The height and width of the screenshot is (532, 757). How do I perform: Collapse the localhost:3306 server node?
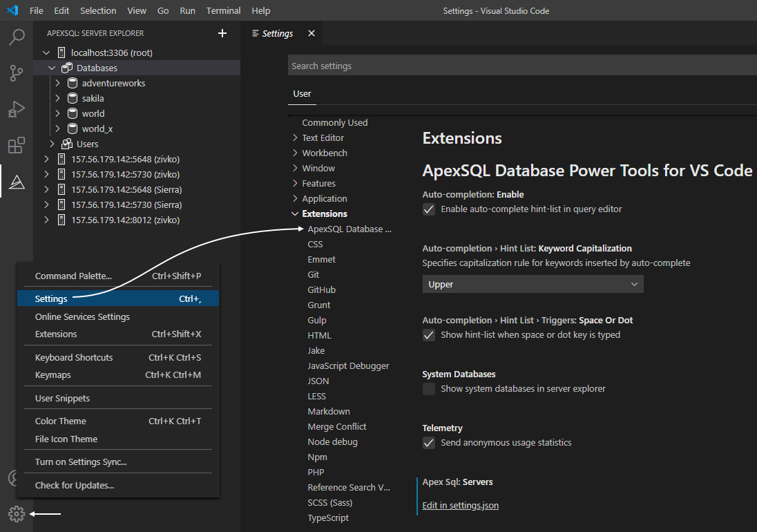46,53
